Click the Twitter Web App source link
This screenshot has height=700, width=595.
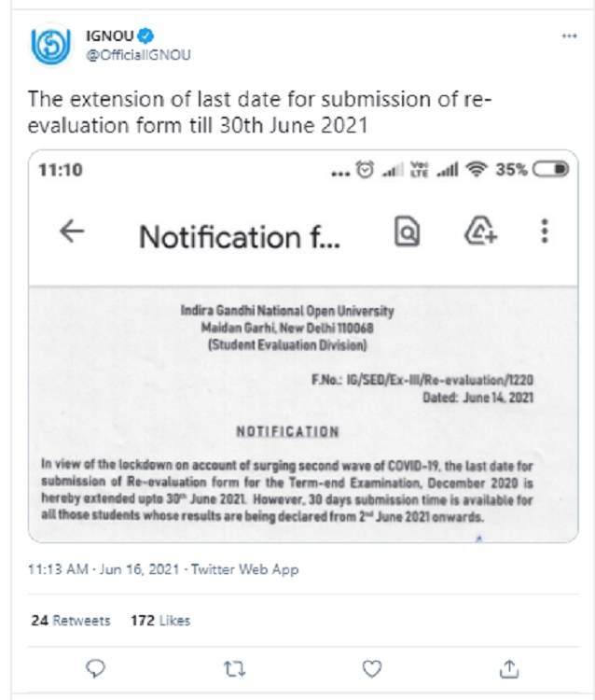[245, 569]
